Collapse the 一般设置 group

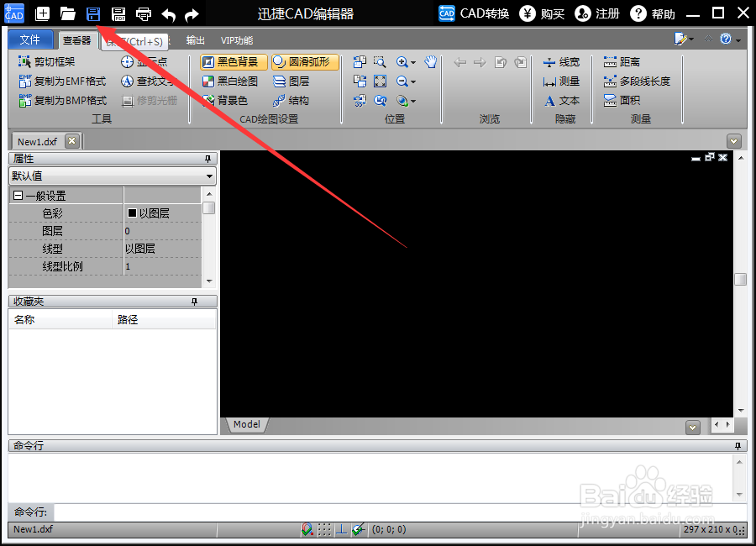point(18,196)
